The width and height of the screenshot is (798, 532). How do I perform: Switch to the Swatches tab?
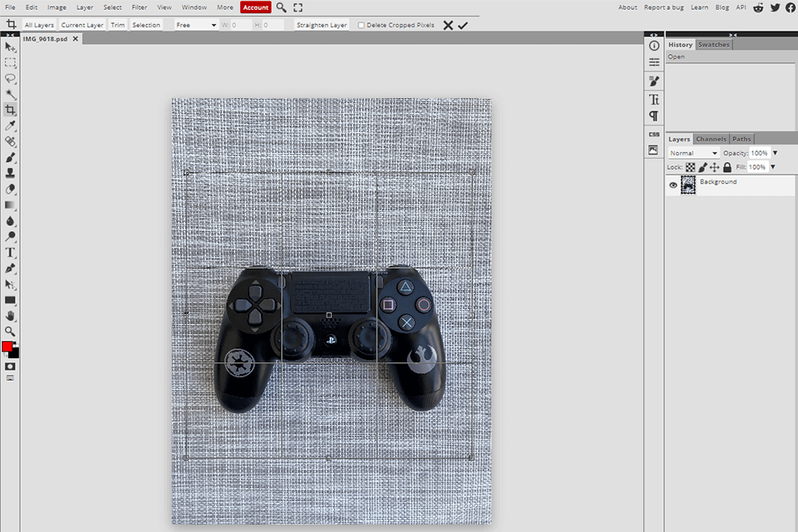[713, 45]
